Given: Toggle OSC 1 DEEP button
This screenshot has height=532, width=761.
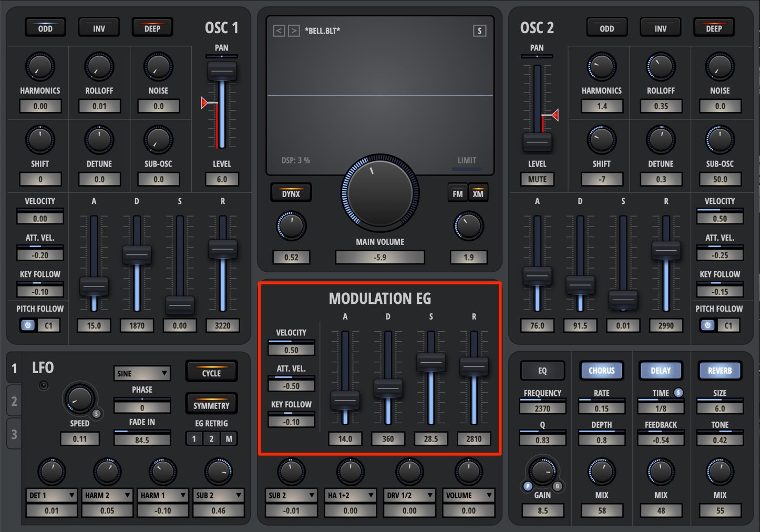Looking at the screenshot, I should click(x=152, y=28).
